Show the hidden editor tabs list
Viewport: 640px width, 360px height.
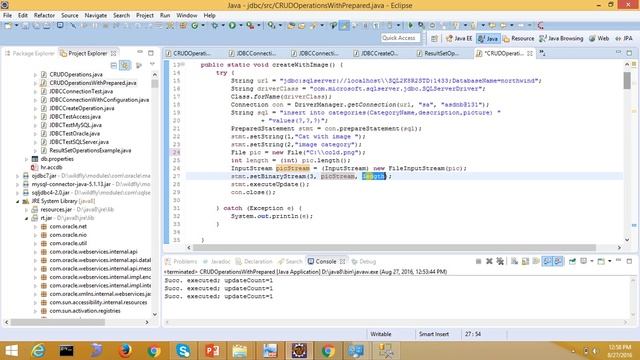542,53
